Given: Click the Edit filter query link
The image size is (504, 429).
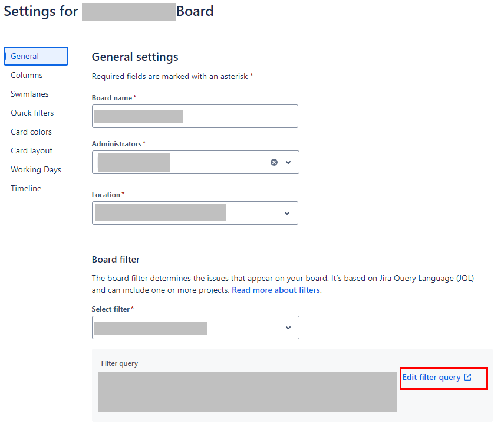Looking at the screenshot, I should point(431,377).
